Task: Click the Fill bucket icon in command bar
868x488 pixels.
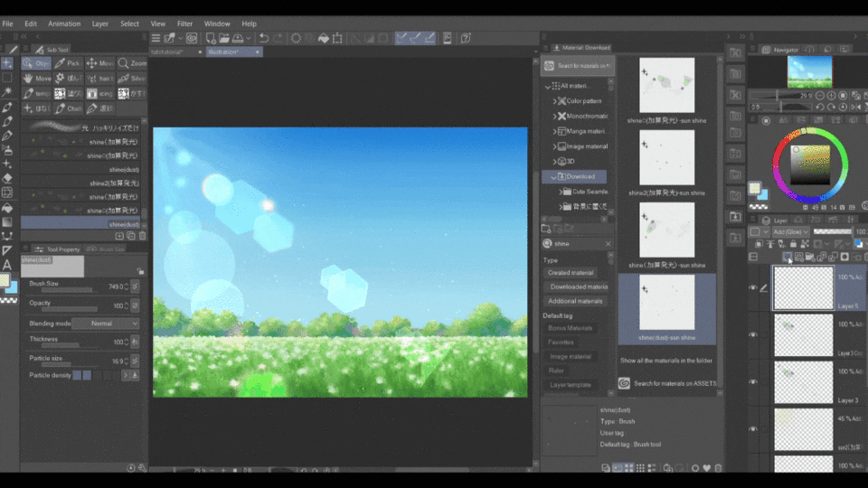Action: click(x=324, y=38)
